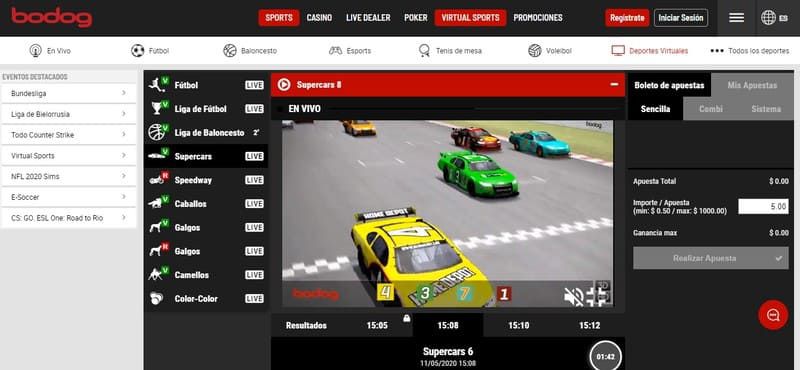The width and height of the screenshot is (800, 370).
Task: Open the language globe selector
Action: pos(768,18)
